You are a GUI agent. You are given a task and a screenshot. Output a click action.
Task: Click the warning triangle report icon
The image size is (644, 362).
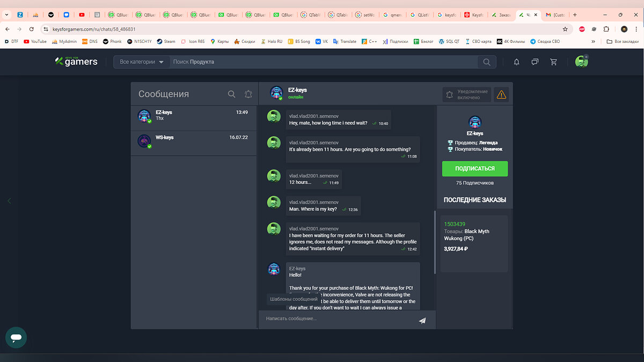pos(501,95)
